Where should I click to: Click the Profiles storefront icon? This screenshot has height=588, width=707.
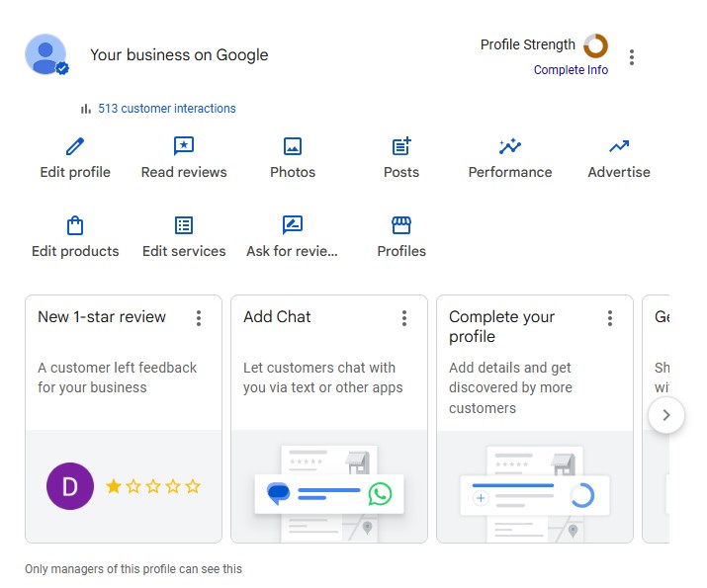(x=401, y=225)
